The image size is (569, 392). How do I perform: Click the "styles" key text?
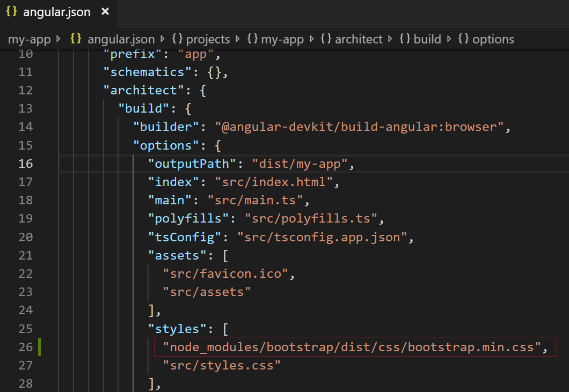coord(177,329)
